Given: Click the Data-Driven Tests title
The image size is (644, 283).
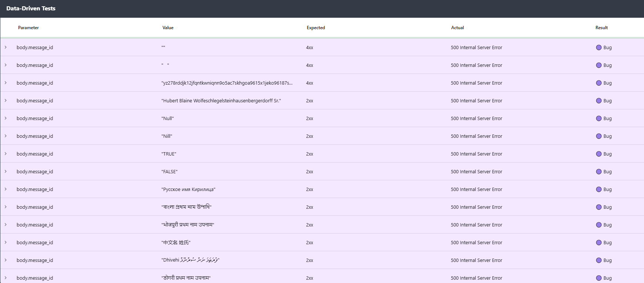Looking at the screenshot, I should [31, 8].
